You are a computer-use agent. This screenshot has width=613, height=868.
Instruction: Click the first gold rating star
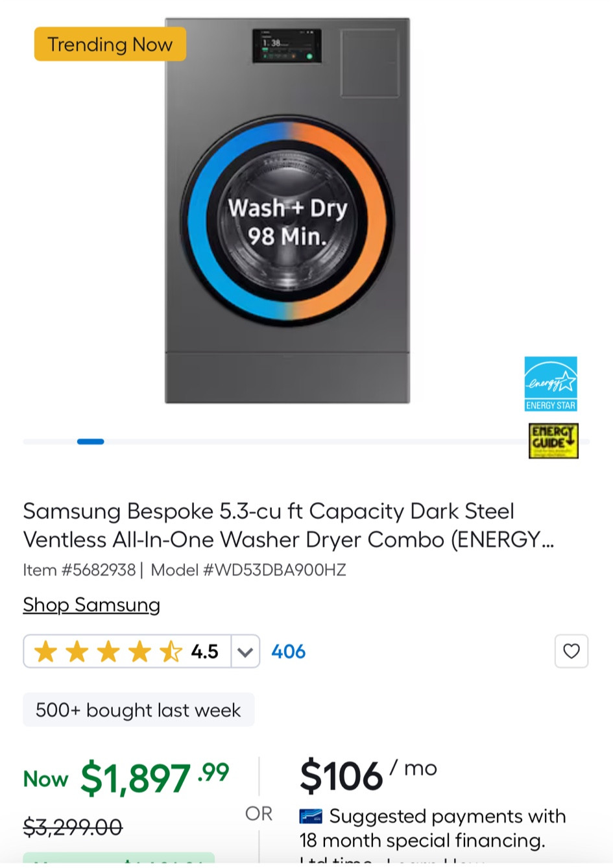coord(45,651)
